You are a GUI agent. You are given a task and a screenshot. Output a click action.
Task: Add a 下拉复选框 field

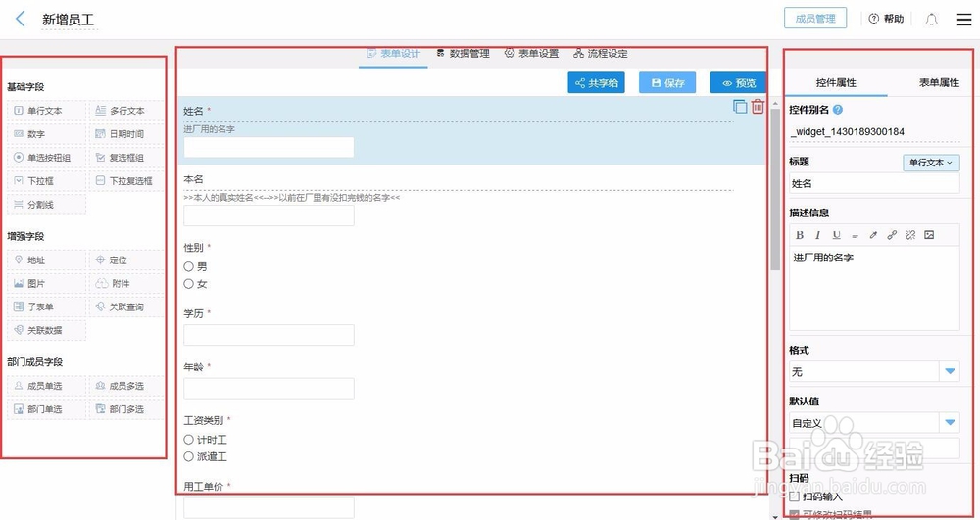pos(126,181)
